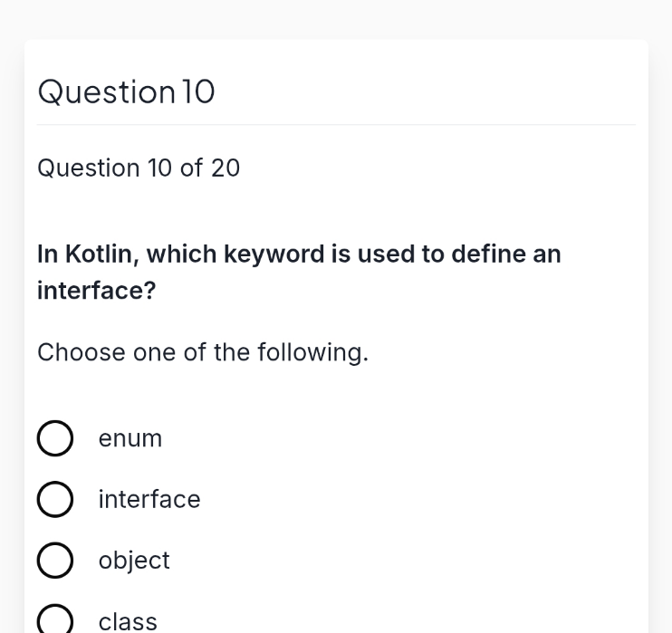Select the enum radio button
This screenshot has width=672, height=633.
tap(55, 438)
